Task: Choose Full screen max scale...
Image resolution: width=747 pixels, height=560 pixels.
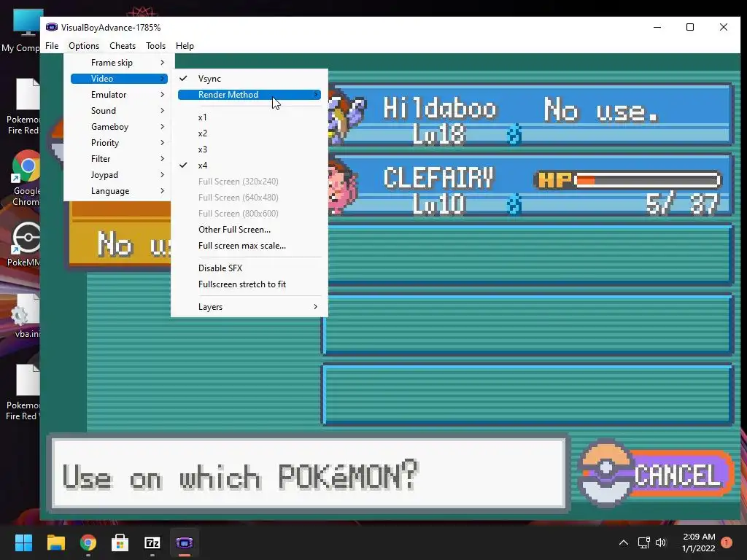Action: [249, 246]
